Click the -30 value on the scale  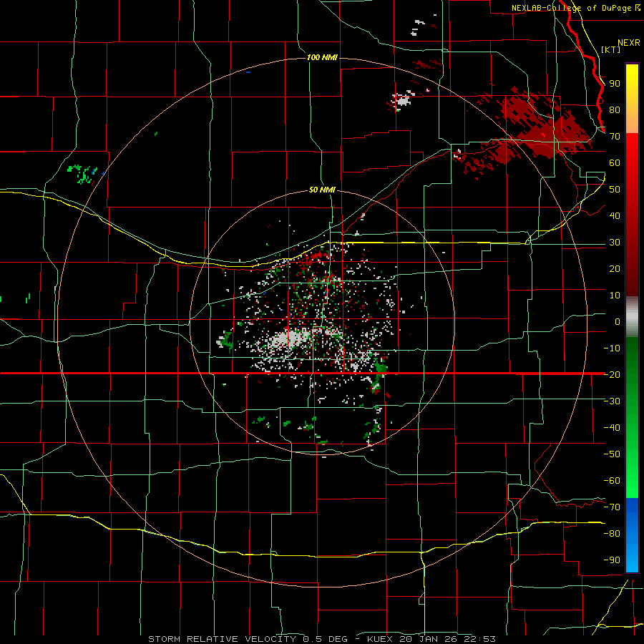612,401
